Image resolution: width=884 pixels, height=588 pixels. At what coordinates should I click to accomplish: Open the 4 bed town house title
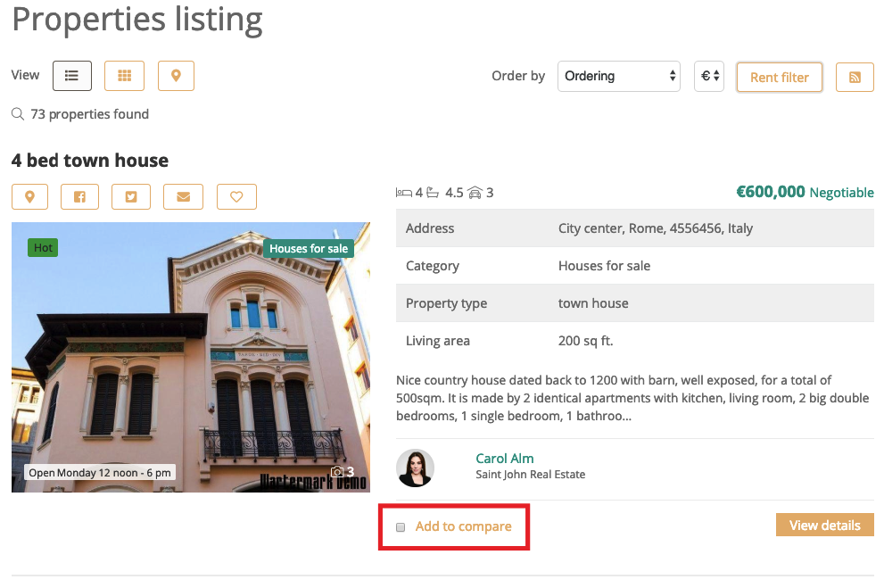point(90,161)
